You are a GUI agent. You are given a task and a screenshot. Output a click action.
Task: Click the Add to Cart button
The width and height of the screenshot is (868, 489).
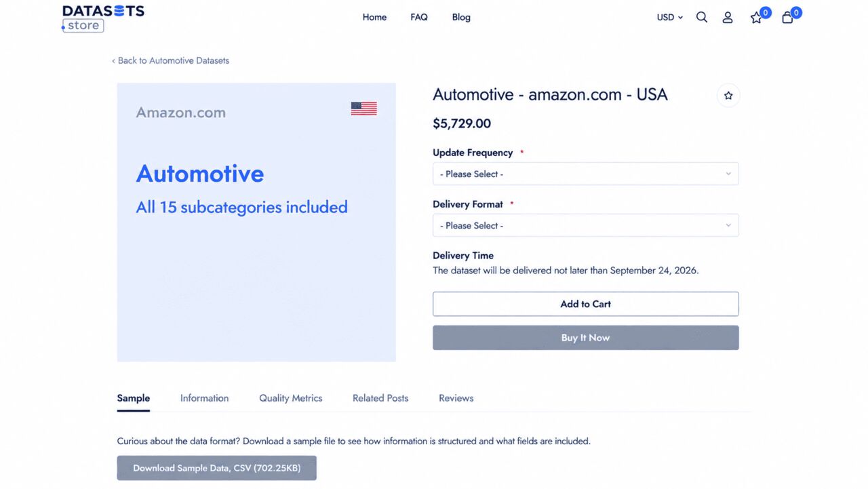[585, 304]
